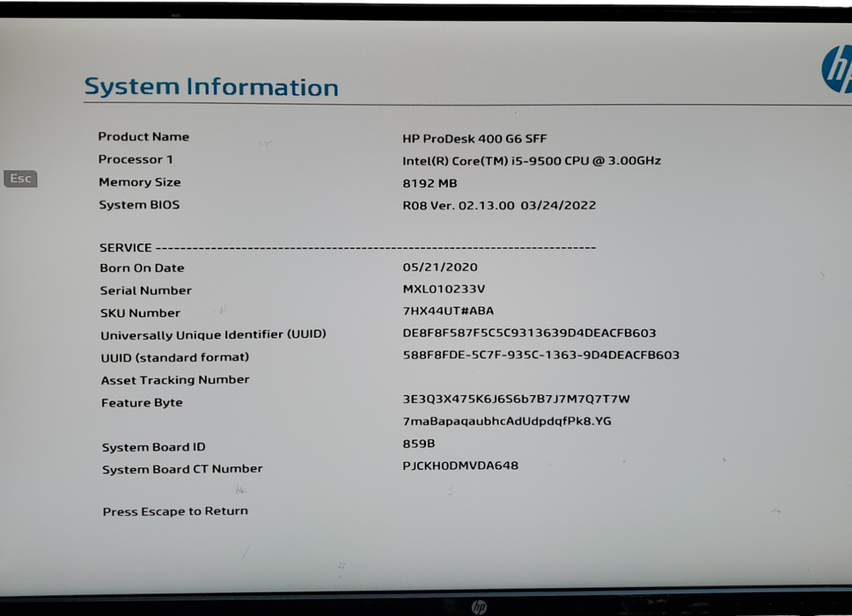
Task: Click UUID (standard format) label
Action: [x=175, y=357]
